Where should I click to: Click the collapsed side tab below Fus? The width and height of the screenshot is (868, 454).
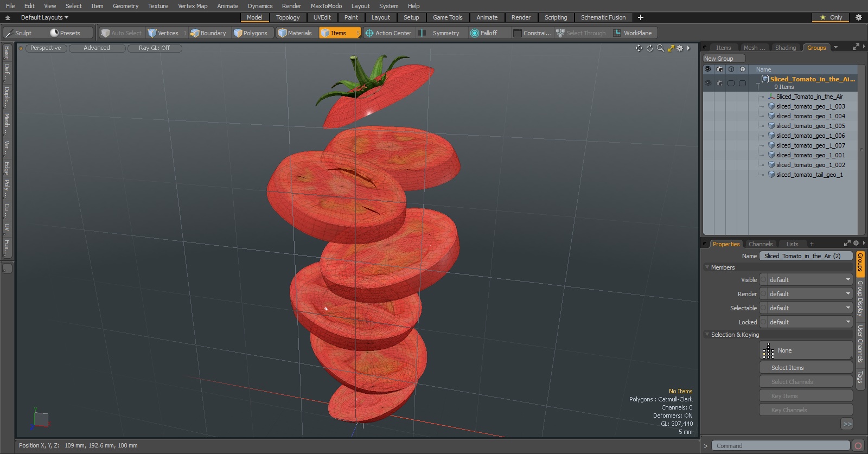[7, 268]
